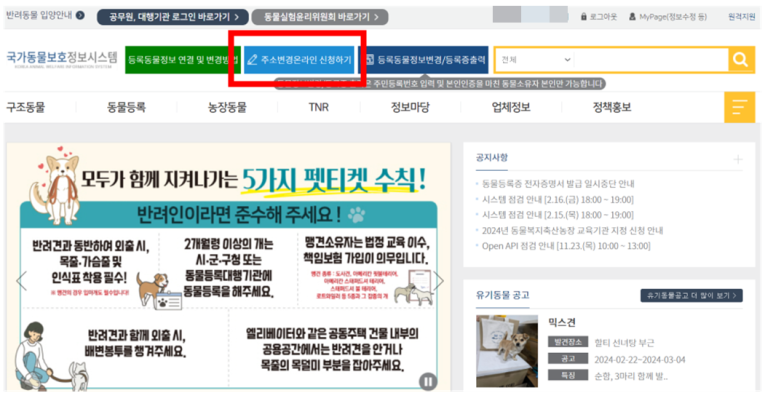Click the 믹스견 dog photo thumbnail
This screenshot has width=773, height=409.
(x=507, y=351)
